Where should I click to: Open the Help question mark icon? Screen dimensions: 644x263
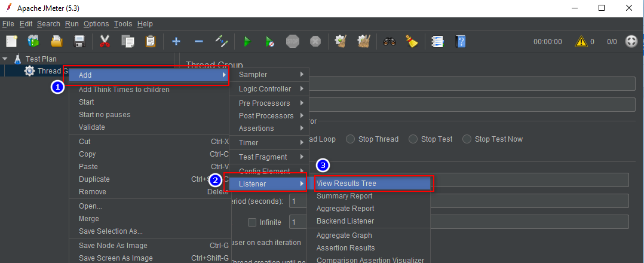pos(461,41)
